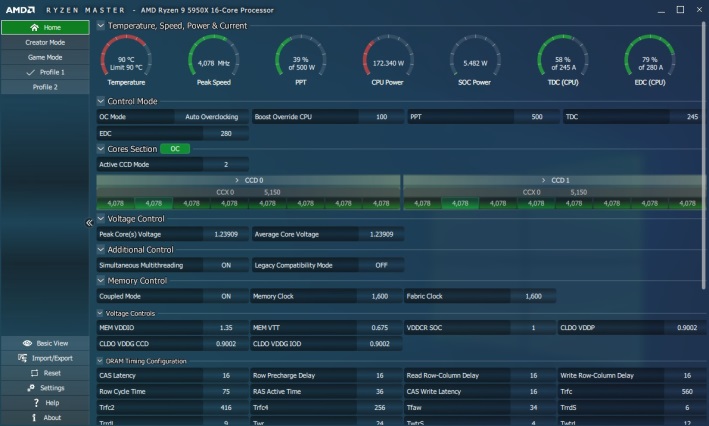
Task: Click the Home house icon
Action: 35,27
